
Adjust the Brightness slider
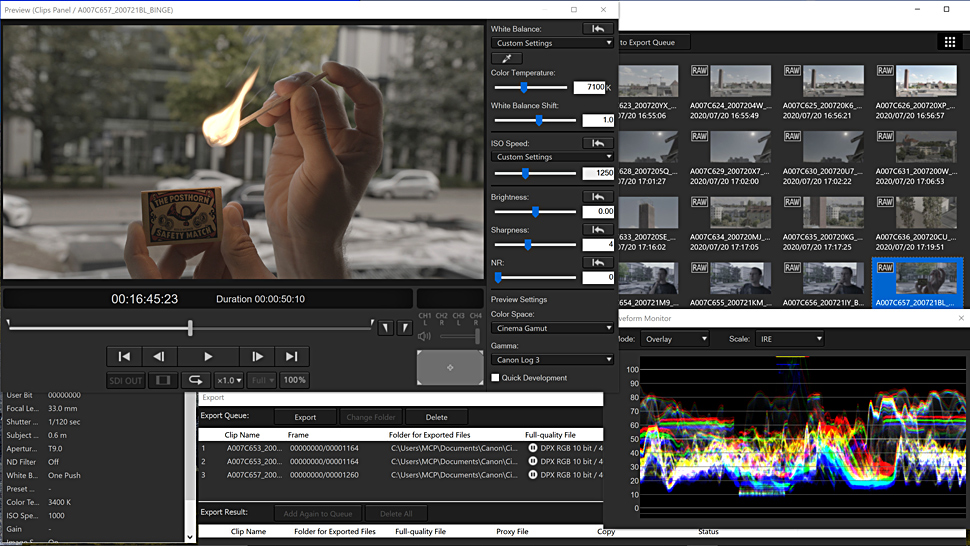(x=535, y=211)
